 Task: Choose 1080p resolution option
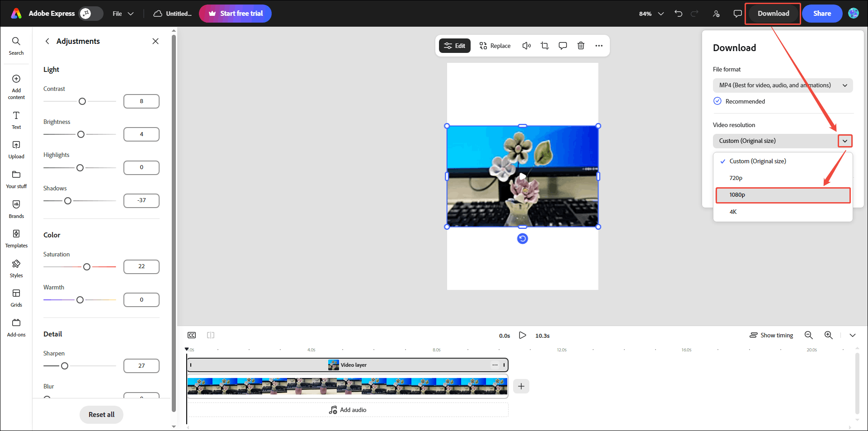(783, 195)
